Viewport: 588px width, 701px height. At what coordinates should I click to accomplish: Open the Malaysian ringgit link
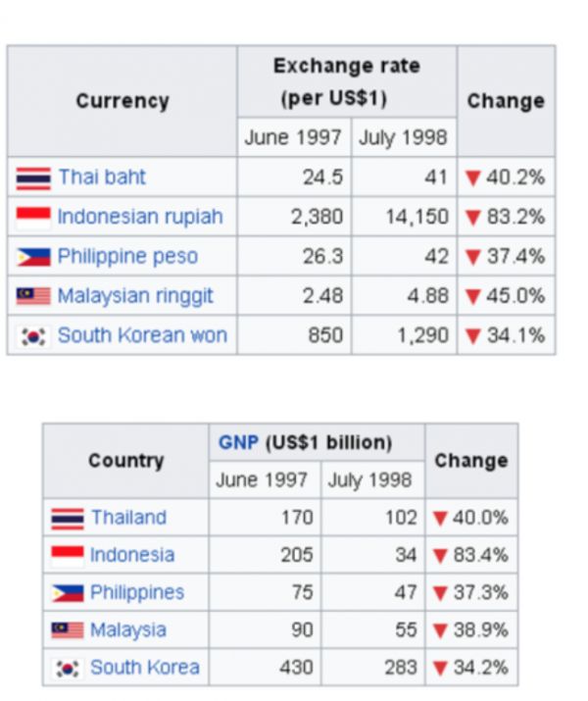135,296
